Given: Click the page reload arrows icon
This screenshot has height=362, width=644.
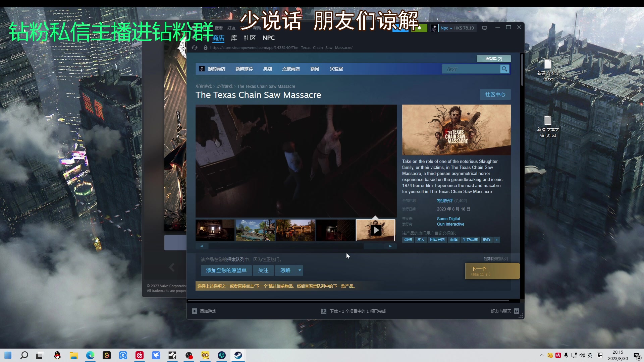Looking at the screenshot, I should [195, 48].
